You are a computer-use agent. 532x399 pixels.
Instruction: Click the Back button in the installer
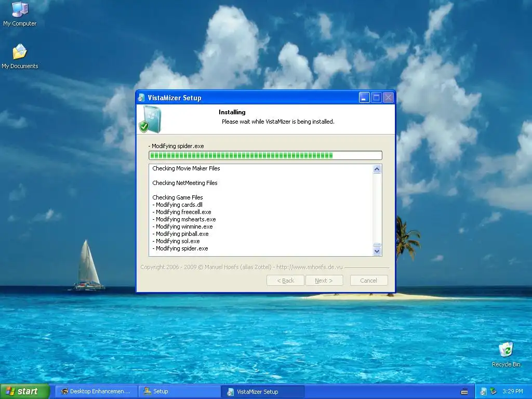tap(285, 281)
